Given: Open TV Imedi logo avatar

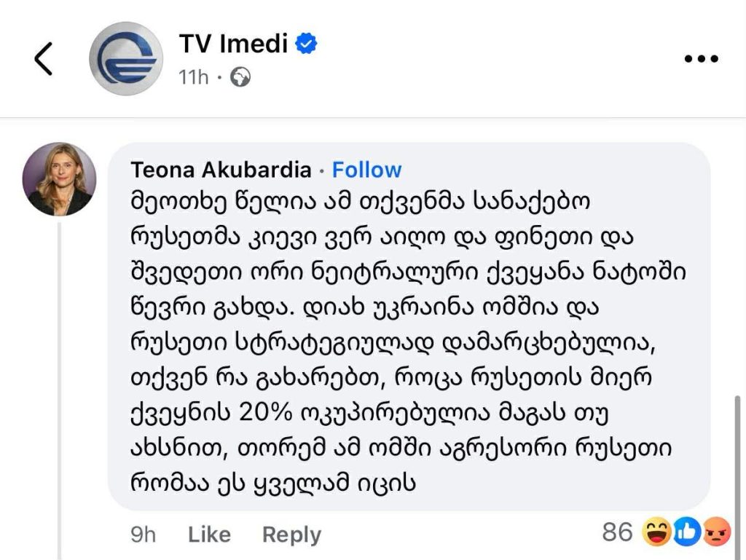Looking at the screenshot, I should point(126,59).
